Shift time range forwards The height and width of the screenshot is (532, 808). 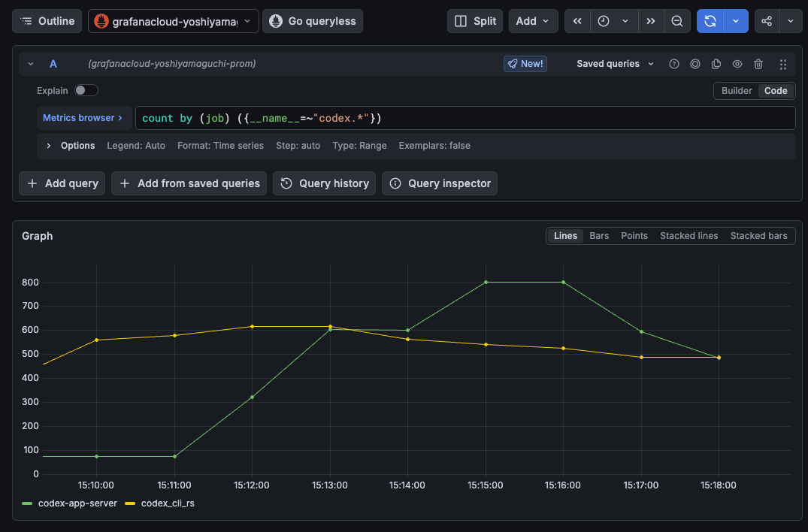point(651,21)
